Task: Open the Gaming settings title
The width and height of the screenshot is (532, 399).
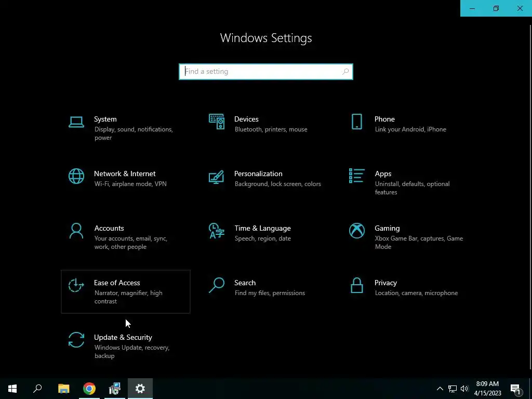Action: pos(387,229)
